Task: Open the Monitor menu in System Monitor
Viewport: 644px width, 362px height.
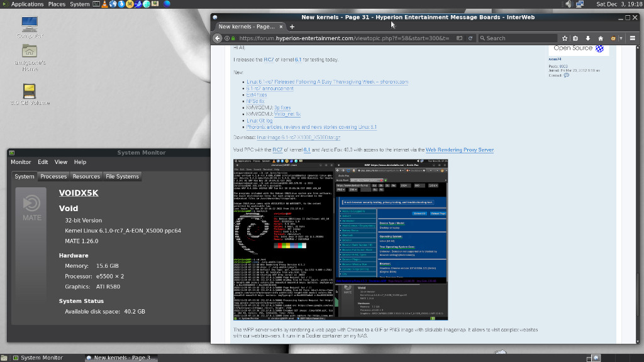Action: (21, 162)
